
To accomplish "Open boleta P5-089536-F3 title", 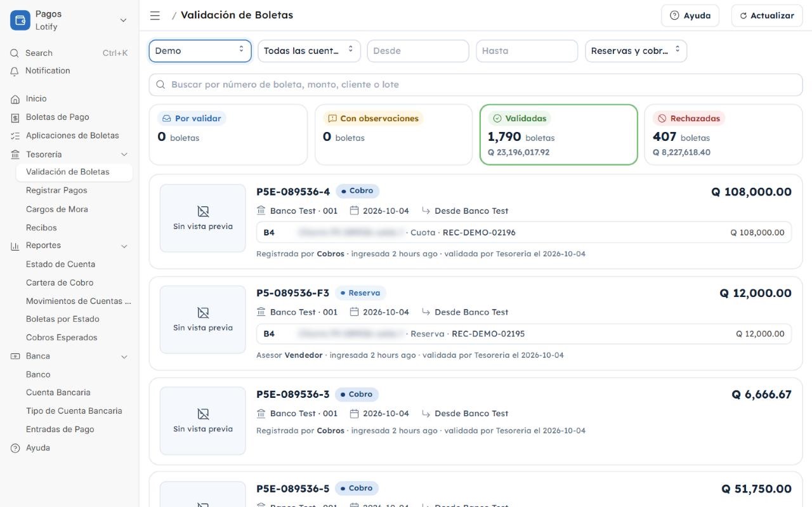I will pyautogui.click(x=292, y=293).
